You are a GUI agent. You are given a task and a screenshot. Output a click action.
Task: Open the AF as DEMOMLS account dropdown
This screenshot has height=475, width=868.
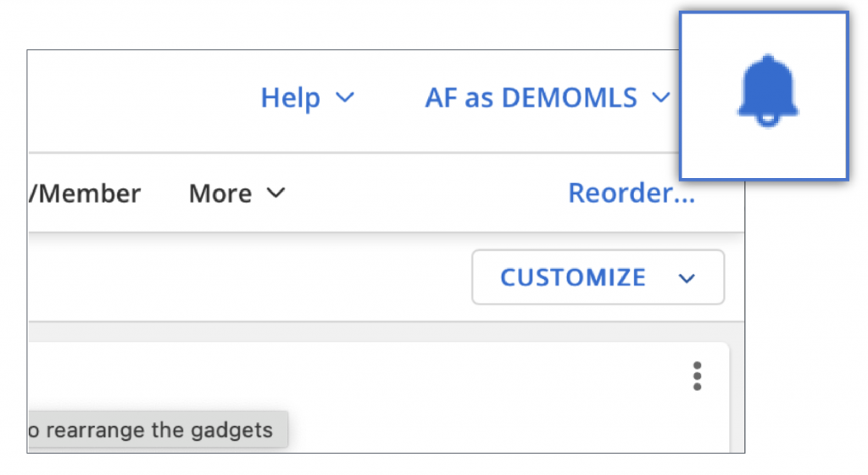coord(548,98)
